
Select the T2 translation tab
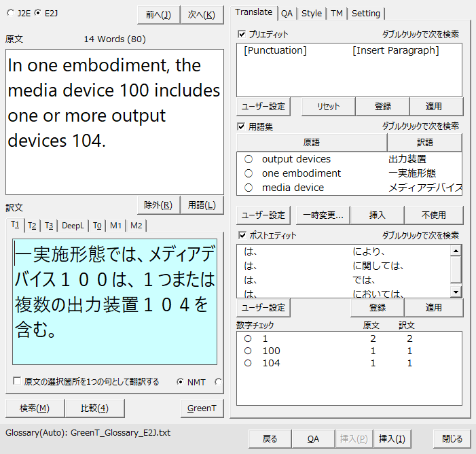point(32,226)
